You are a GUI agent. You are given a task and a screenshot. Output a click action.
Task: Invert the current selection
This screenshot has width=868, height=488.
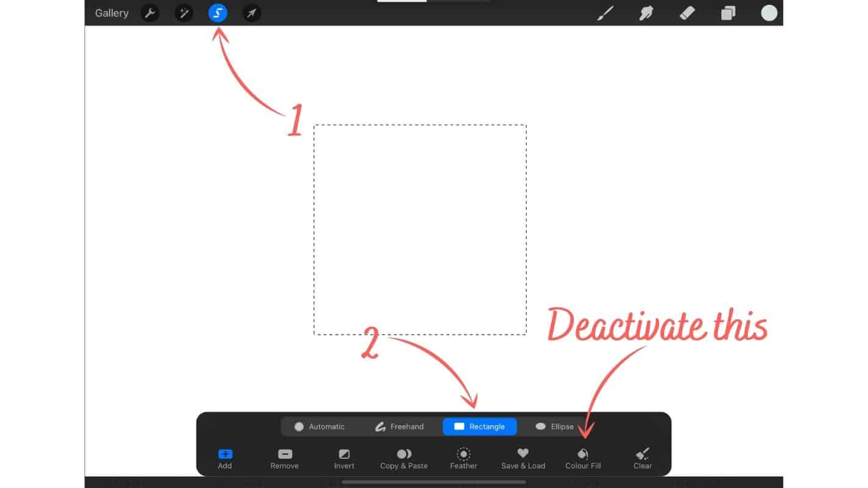[344, 459]
